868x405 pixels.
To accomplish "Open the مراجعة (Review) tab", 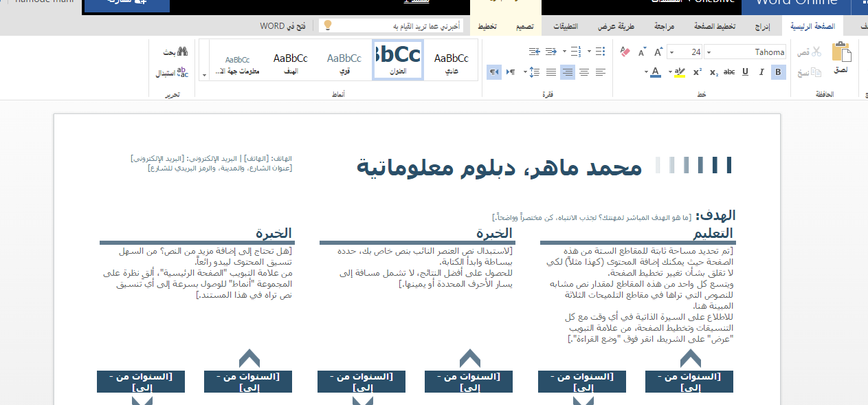I will pyautogui.click(x=664, y=26).
